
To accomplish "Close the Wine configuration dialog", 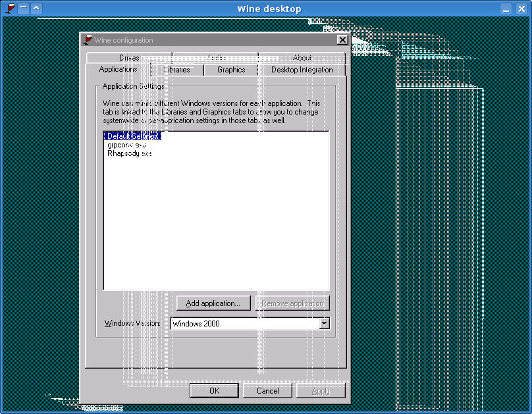I will [x=342, y=40].
